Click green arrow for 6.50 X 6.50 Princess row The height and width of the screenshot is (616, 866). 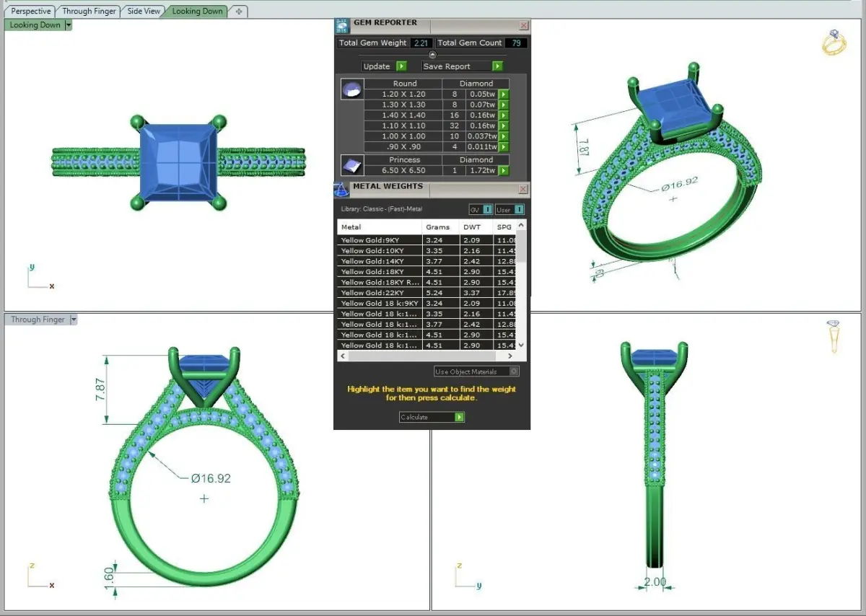504,171
